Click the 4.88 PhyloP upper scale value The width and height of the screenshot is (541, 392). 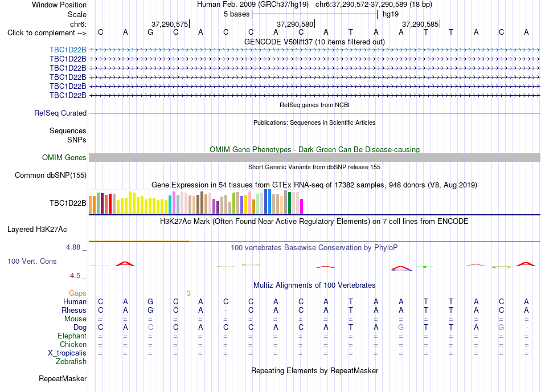(x=73, y=247)
